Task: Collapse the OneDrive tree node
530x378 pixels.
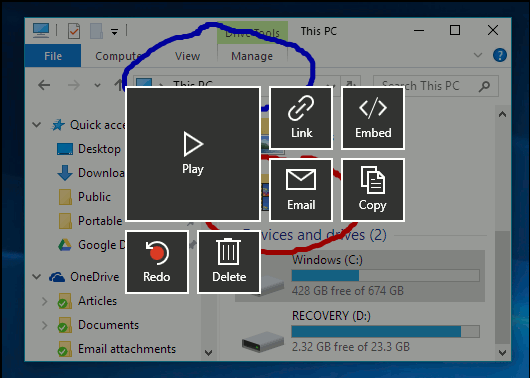Action: (x=37, y=277)
